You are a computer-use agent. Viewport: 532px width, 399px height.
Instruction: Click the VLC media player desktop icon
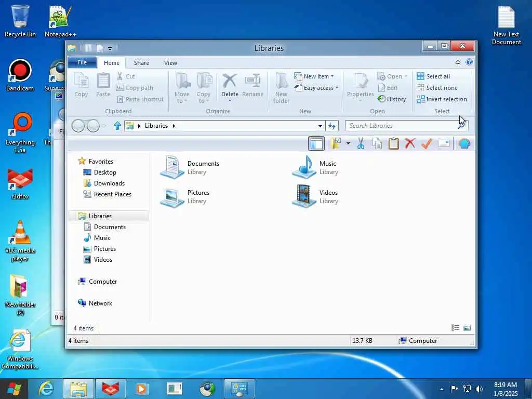20,241
